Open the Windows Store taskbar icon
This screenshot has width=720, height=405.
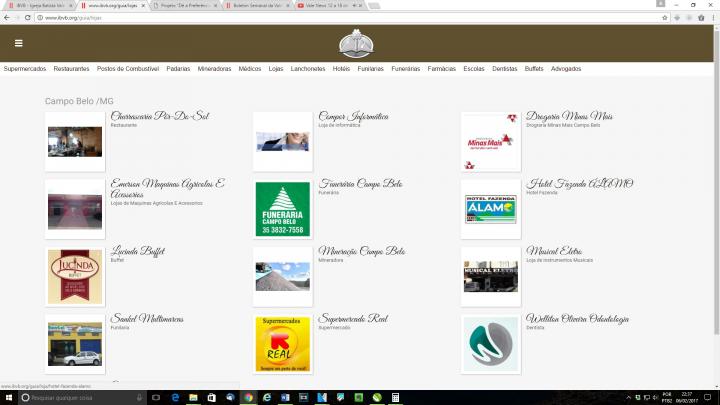click(x=212, y=398)
